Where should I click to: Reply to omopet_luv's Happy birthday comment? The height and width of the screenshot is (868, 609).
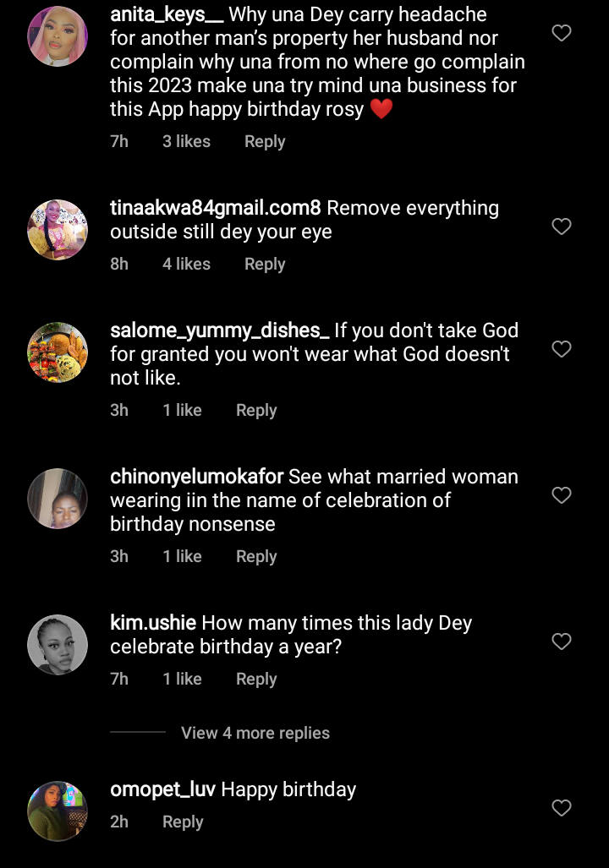tap(183, 822)
